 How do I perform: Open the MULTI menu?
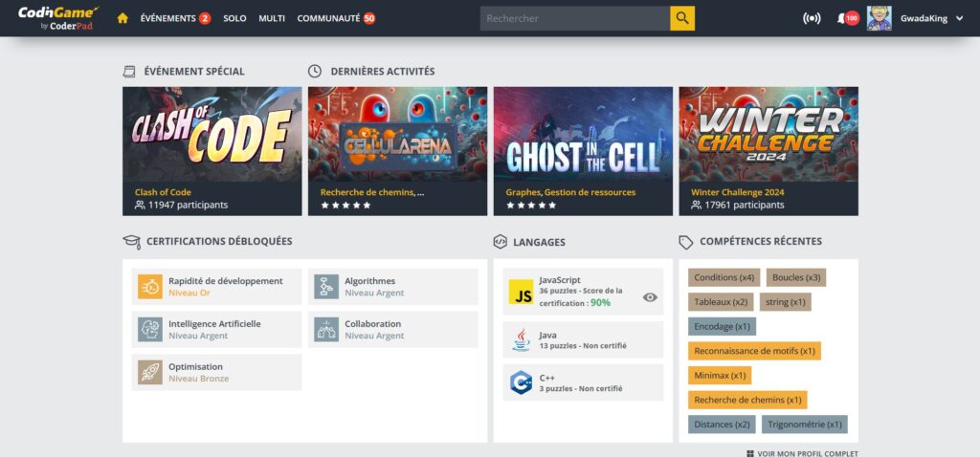(x=272, y=18)
